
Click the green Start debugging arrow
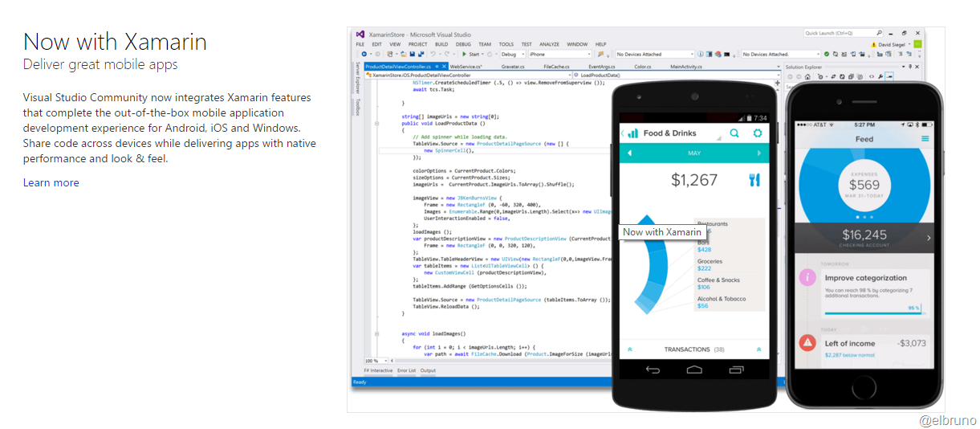click(465, 55)
